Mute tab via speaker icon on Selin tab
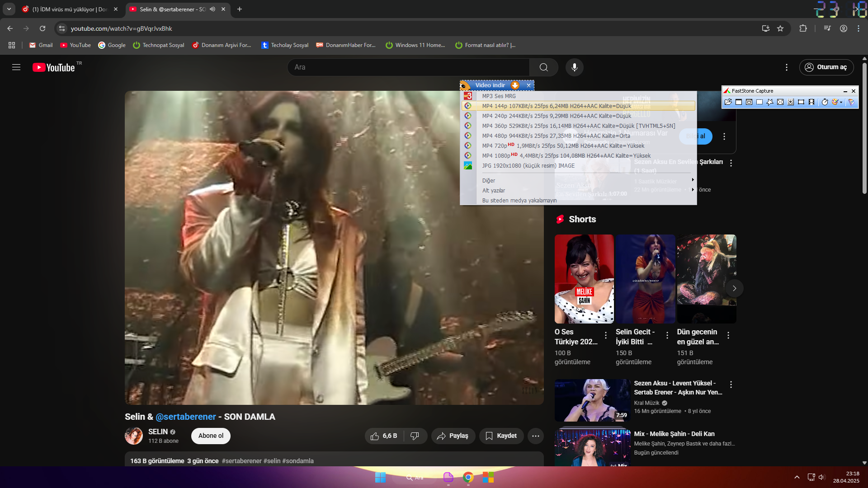This screenshot has height=488, width=868. point(212,9)
